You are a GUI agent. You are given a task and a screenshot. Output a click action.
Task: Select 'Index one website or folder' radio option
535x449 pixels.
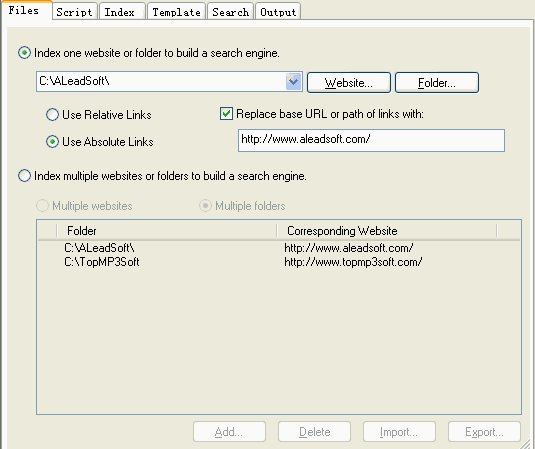pyautogui.click(x=25, y=53)
